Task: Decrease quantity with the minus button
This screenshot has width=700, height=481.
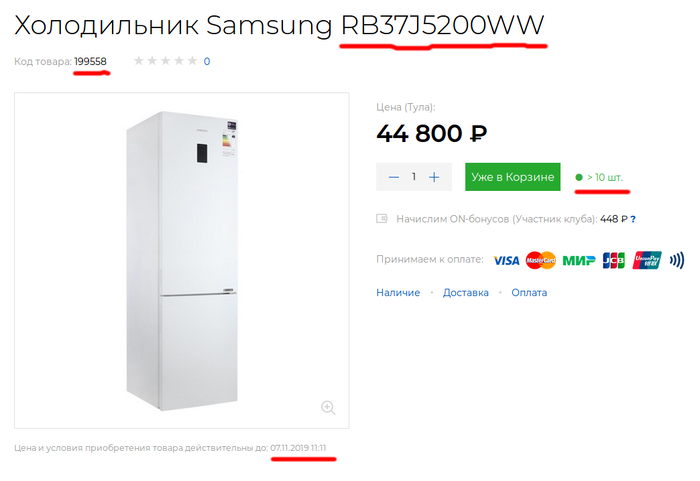Action: (x=394, y=177)
